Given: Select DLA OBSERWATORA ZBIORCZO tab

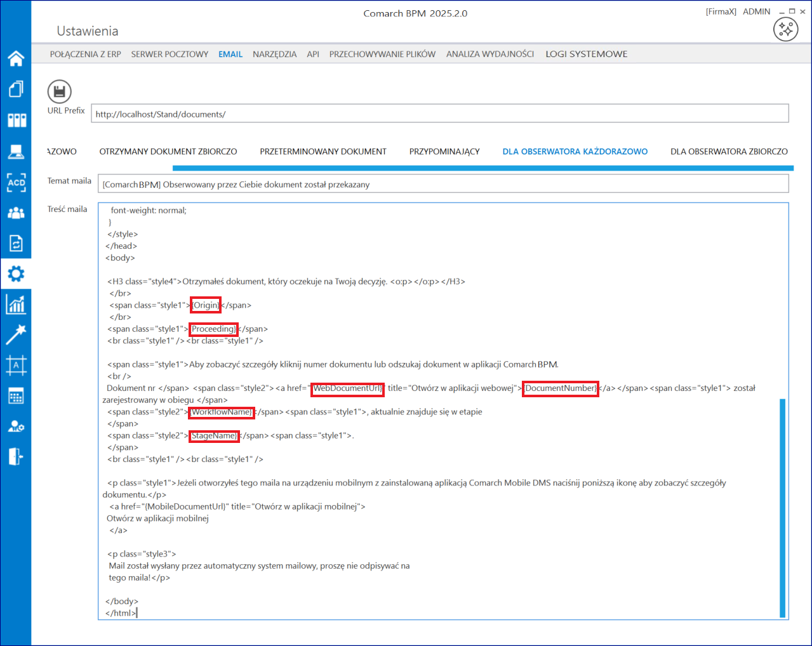Looking at the screenshot, I should (729, 152).
